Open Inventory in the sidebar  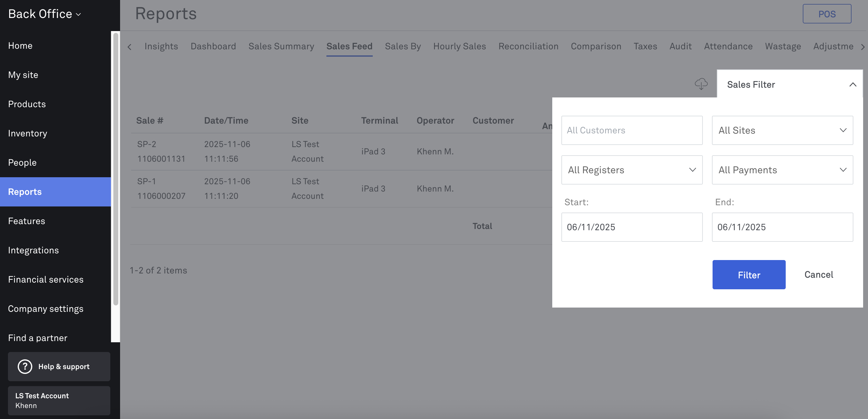(55, 133)
